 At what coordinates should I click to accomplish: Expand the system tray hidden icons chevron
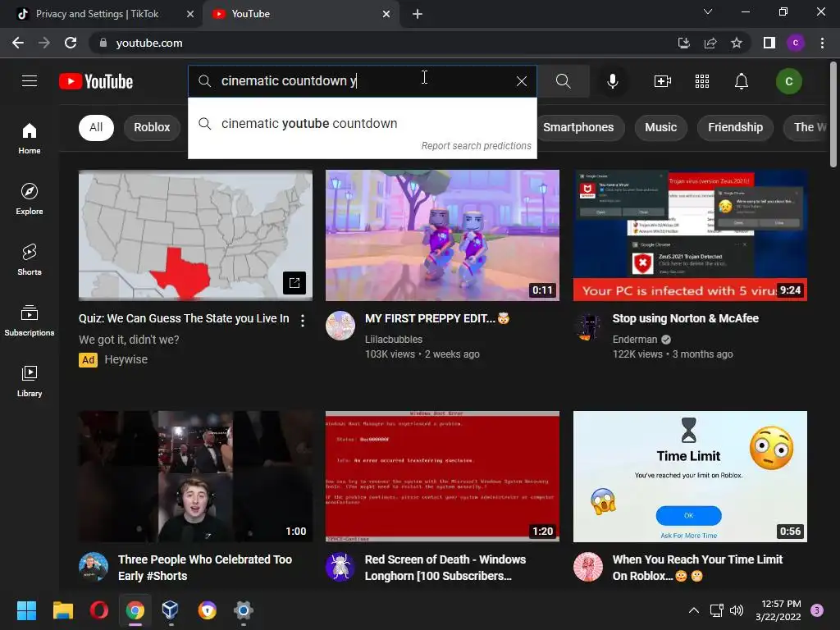pos(694,610)
